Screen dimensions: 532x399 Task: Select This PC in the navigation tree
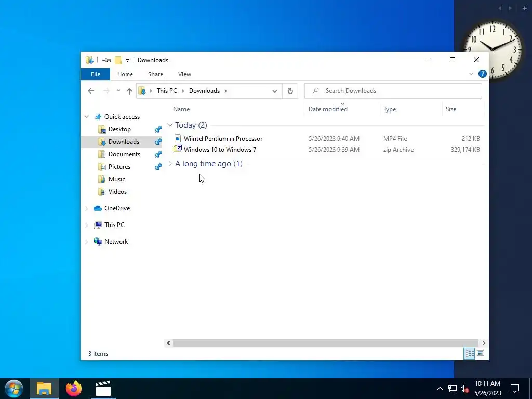(114, 224)
